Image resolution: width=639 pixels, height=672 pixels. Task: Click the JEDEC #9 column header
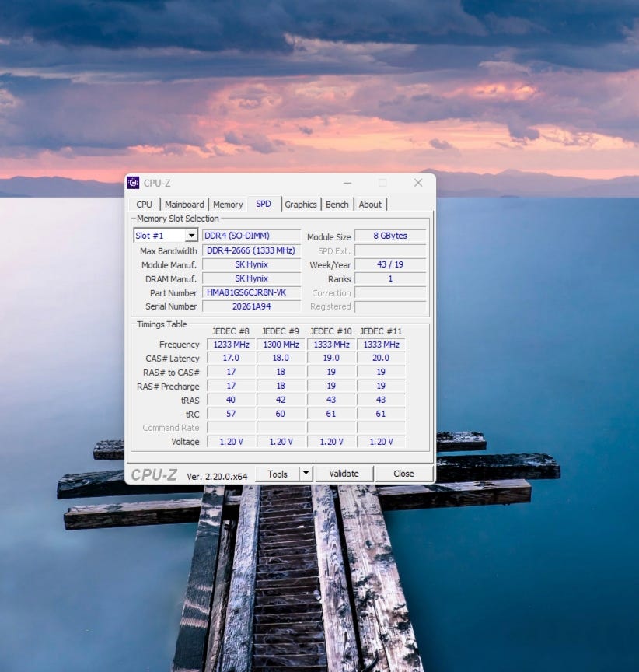[280, 331]
